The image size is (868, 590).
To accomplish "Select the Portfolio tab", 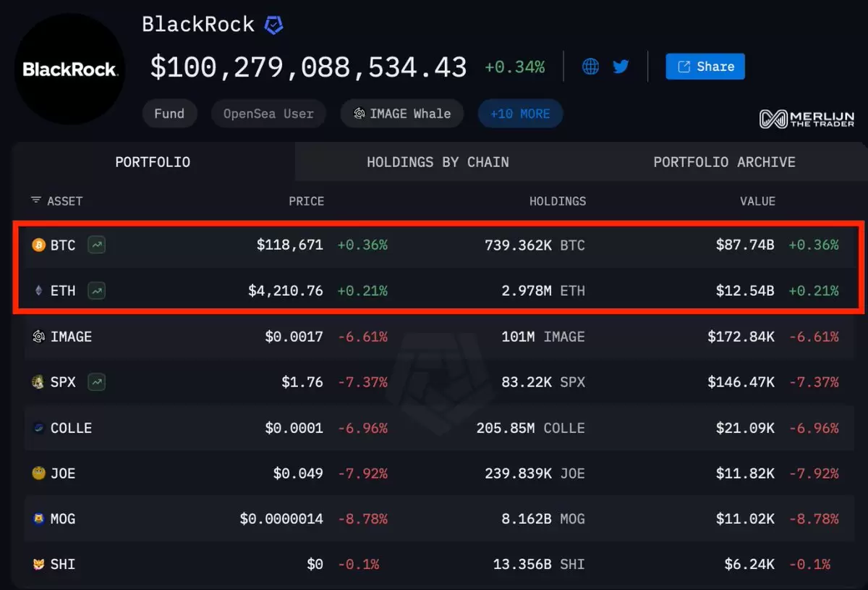I will 153,162.
